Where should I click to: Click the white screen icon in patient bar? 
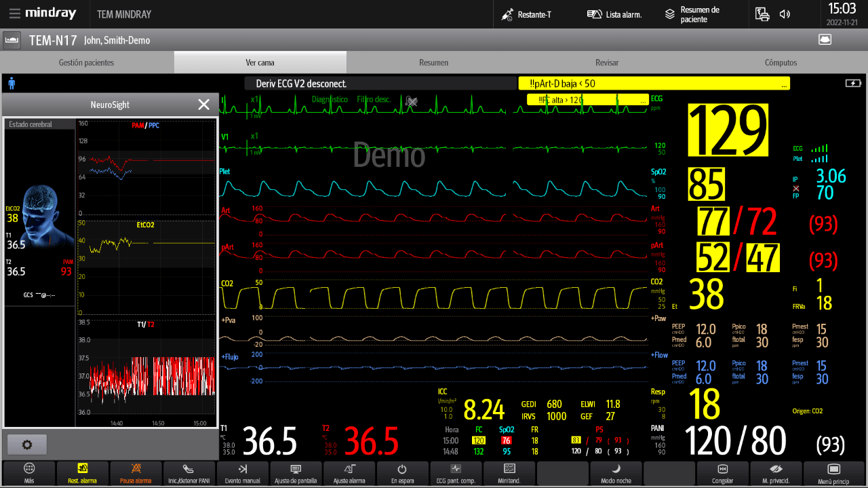pos(825,39)
